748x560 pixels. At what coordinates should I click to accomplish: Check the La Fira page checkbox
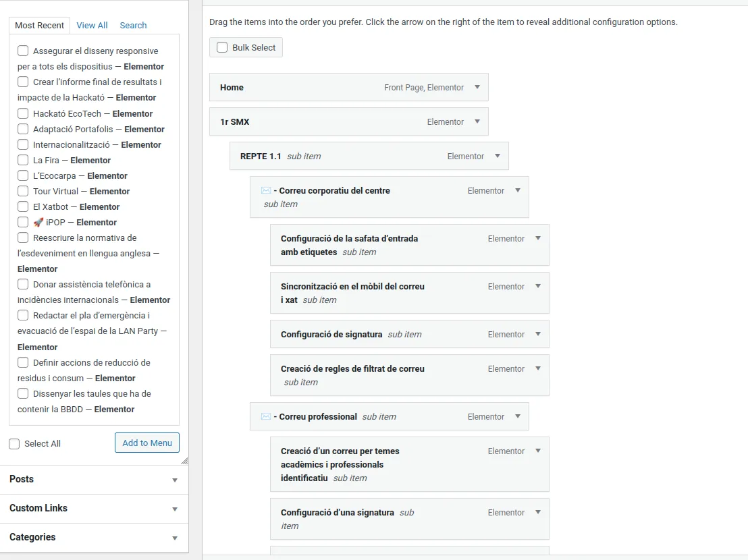[x=23, y=160]
